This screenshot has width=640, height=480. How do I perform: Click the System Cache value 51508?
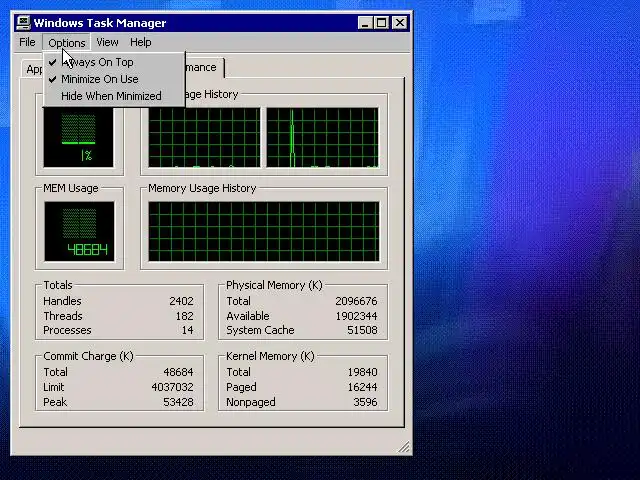362,330
